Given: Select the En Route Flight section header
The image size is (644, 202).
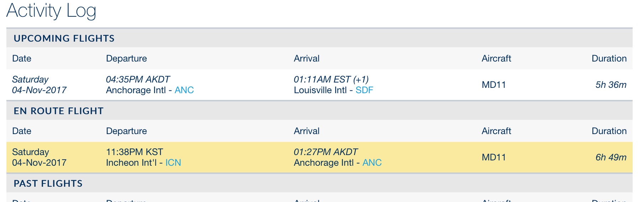Looking at the screenshot, I should point(58,111).
